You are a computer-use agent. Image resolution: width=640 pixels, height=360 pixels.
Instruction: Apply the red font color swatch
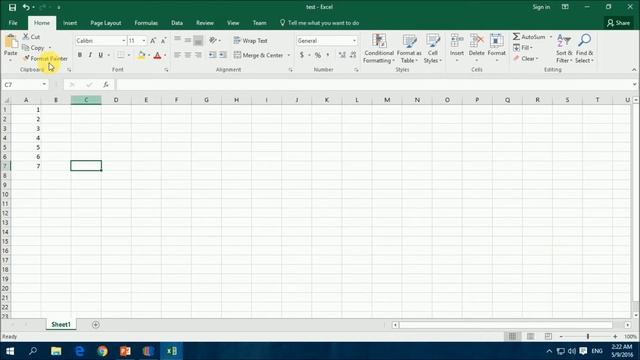coord(157,55)
